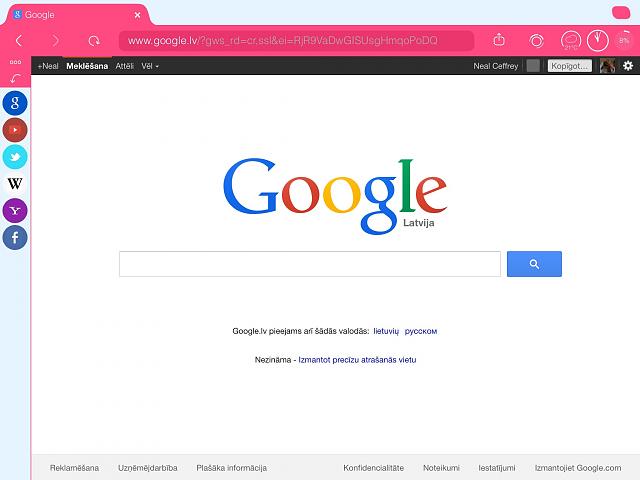Open the profile photo avatar
This screenshot has width=640, height=480.
tap(607, 66)
